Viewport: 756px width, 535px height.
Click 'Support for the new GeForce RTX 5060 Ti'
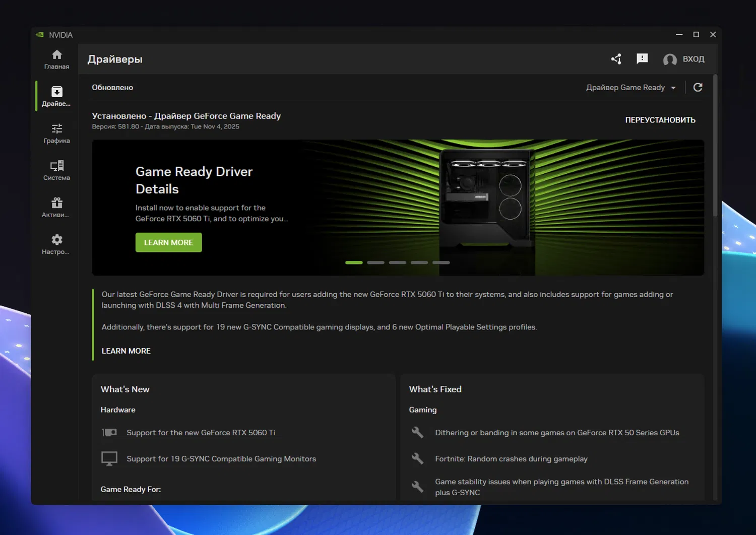(x=201, y=432)
